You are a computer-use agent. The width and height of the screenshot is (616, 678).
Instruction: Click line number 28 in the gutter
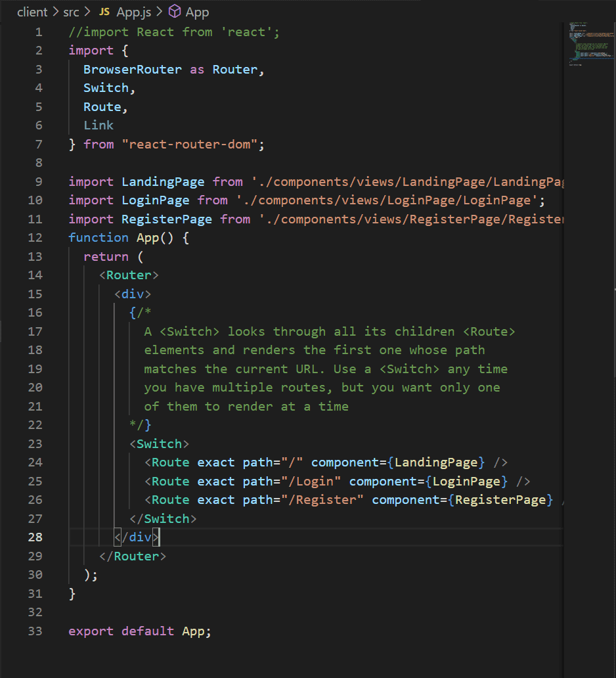point(35,537)
